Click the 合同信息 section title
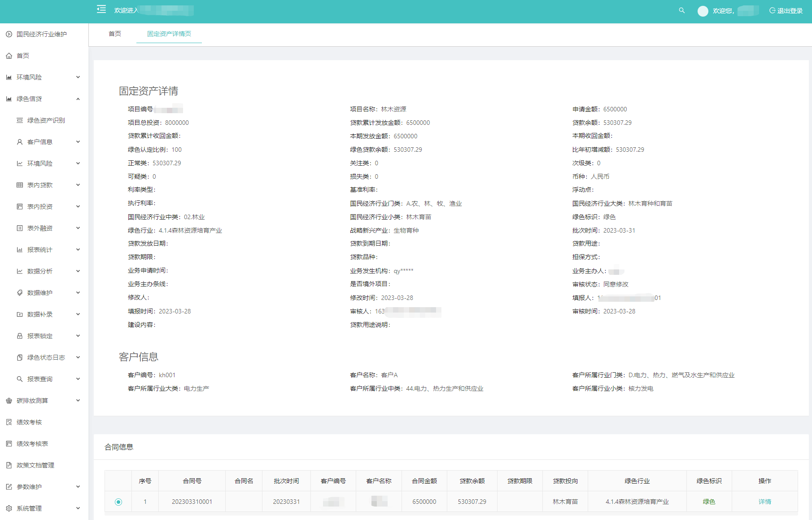812x520 pixels. (x=119, y=447)
